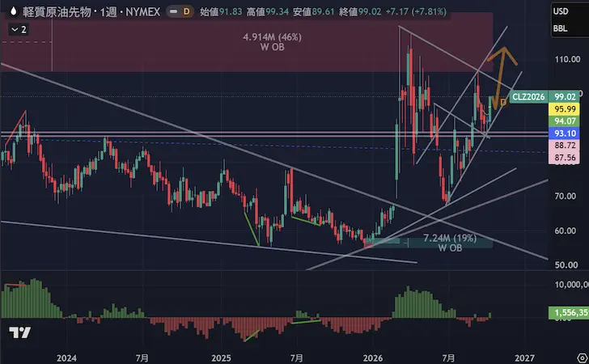Screen dimensions: 589x364
Task: Click the 軽質原油先物 · 1週 · NYMEX symbol title
Action: (x=91, y=11)
